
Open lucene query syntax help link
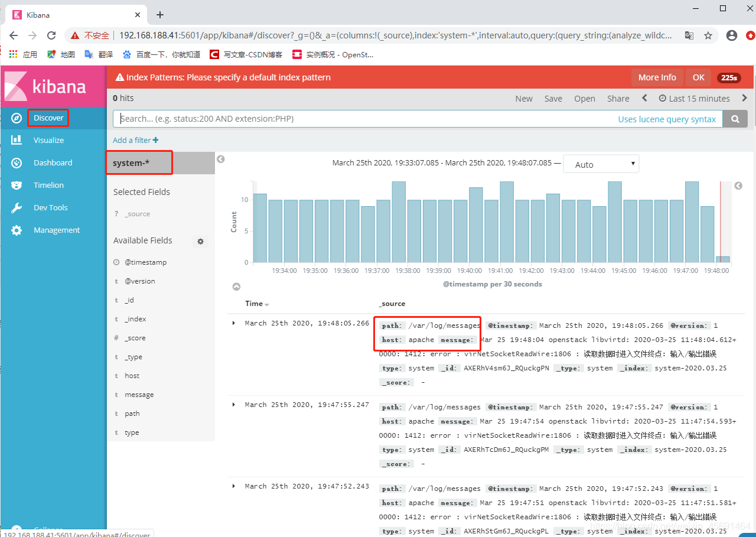[x=667, y=119]
